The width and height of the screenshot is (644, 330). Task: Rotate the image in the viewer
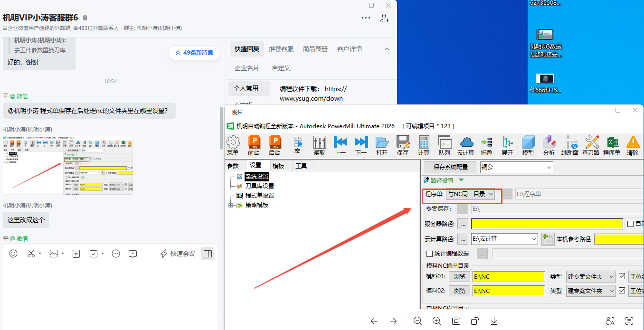tap(475, 321)
